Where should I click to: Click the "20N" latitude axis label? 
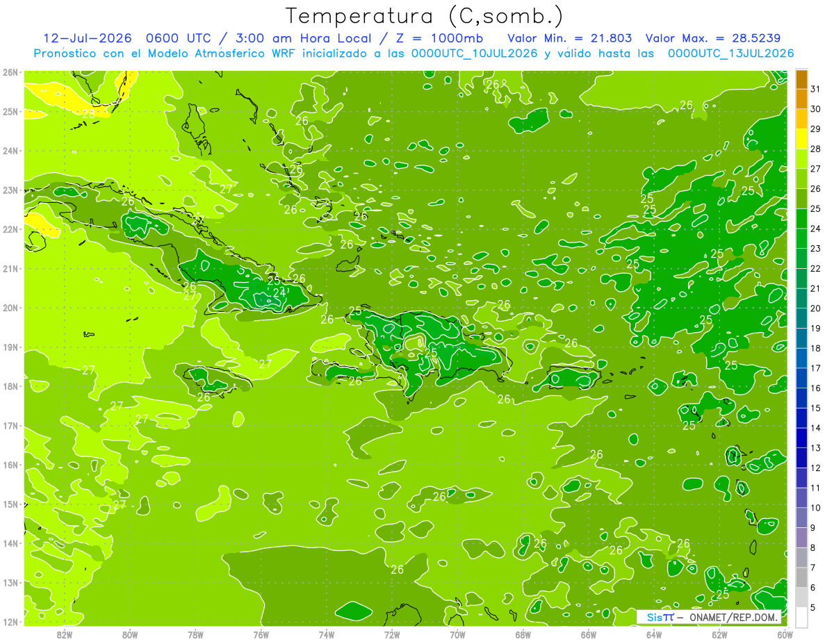click(x=10, y=308)
